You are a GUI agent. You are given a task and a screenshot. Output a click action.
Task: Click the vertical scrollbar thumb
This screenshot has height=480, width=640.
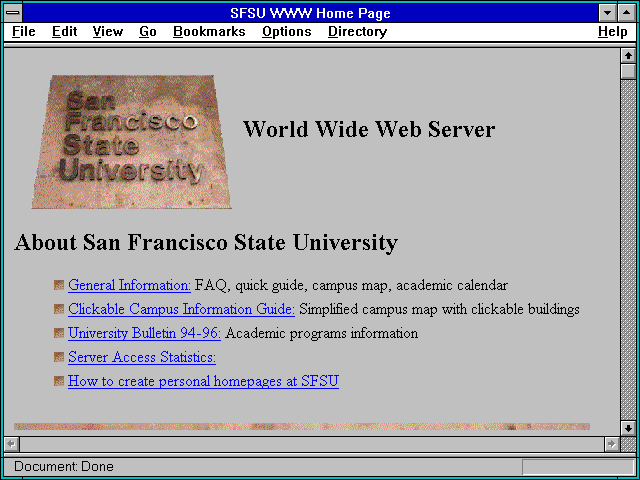(628, 71)
